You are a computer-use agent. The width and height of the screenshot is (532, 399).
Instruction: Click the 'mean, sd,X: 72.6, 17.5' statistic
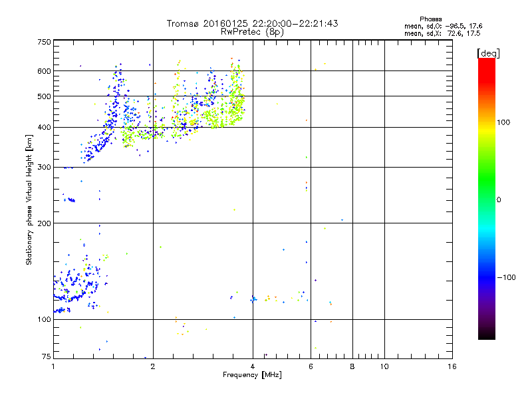(442, 33)
